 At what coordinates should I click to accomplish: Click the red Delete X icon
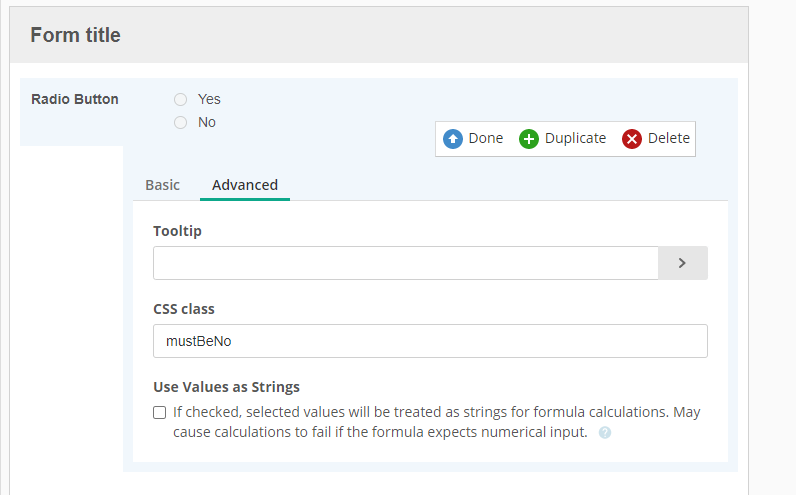coord(632,139)
